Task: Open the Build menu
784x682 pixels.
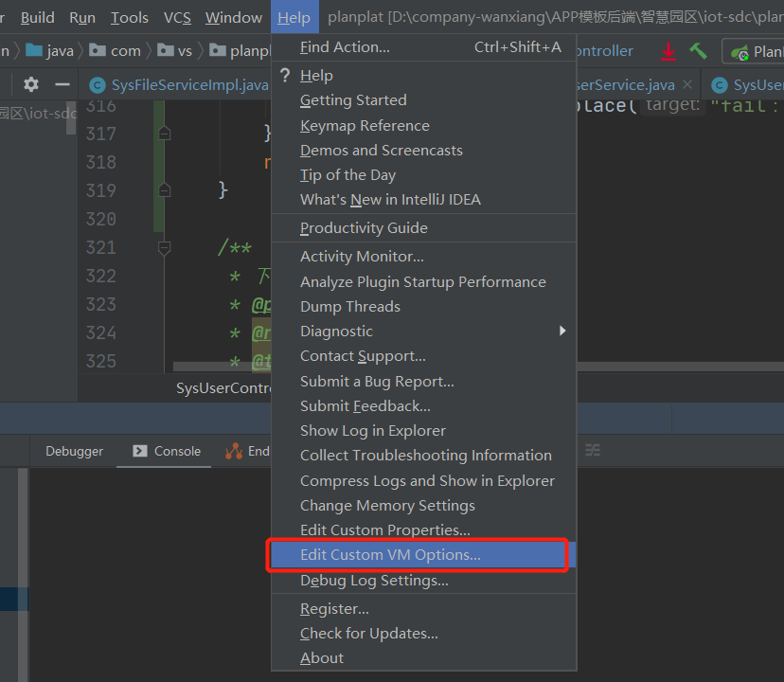Action: click(x=38, y=17)
